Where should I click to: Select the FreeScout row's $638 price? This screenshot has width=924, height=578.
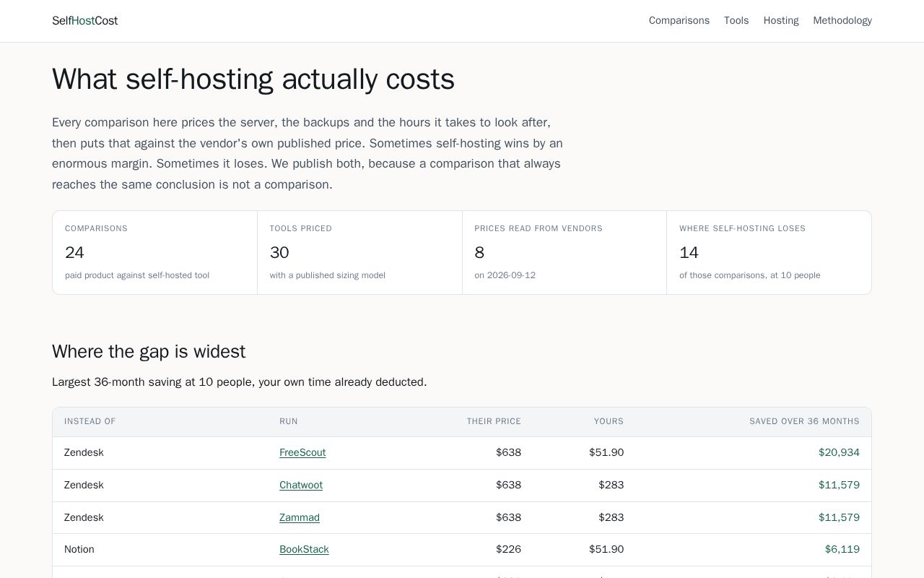(508, 452)
